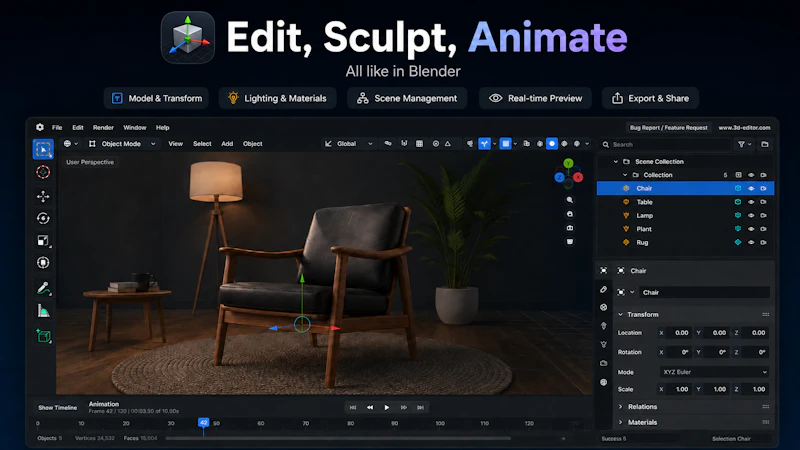The height and width of the screenshot is (450, 800).
Task: Open the viewport Add menu
Action: (227, 144)
